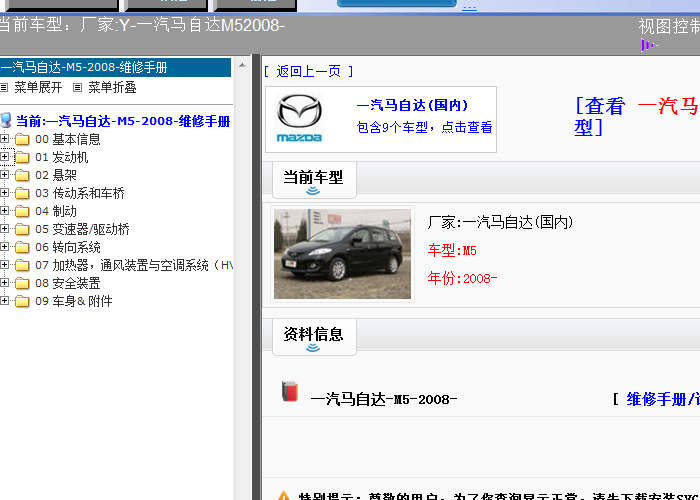Click the Mazda logo image

(x=299, y=119)
